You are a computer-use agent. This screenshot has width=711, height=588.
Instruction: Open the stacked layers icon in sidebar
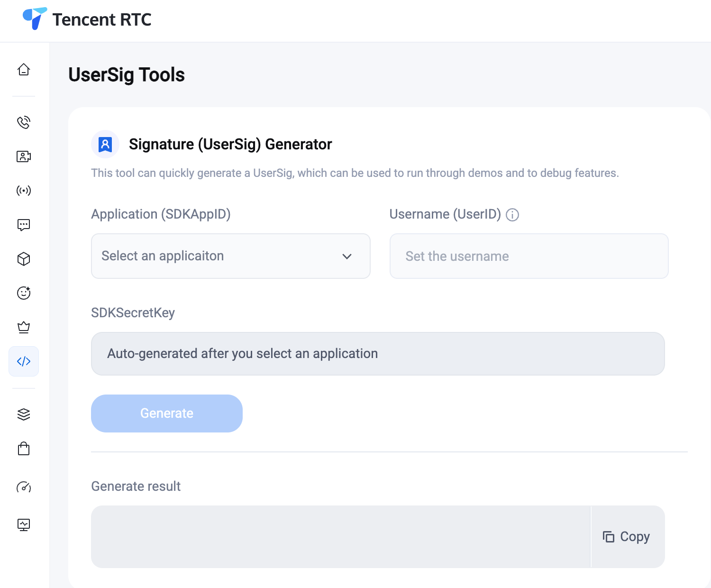click(24, 414)
